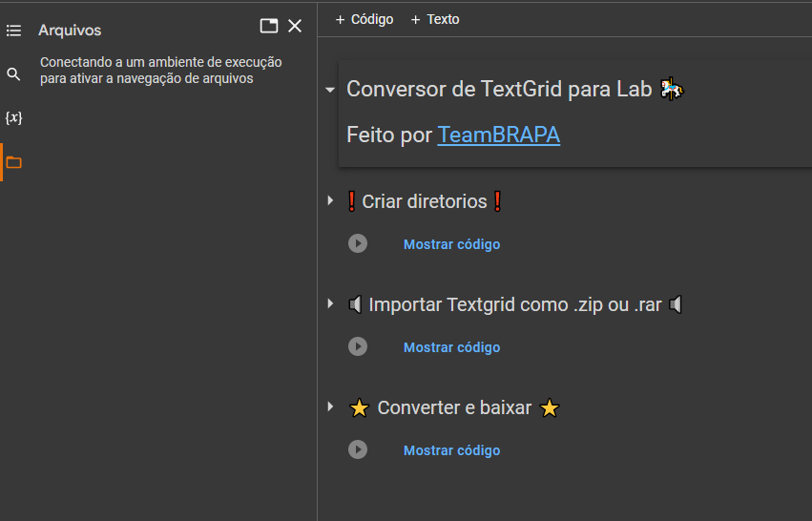Select the Conversor de TextGrid para Lab heading
812x521 pixels.
click(x=499, y=90)
